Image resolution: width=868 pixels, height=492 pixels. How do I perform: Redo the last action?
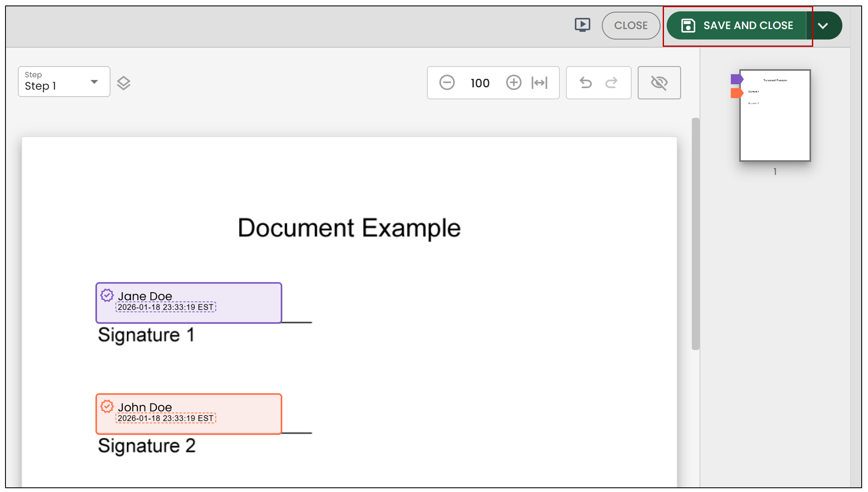(611, 83)
